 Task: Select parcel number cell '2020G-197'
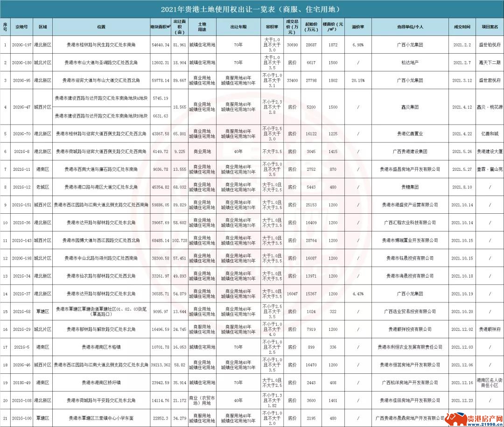(21, 45)
